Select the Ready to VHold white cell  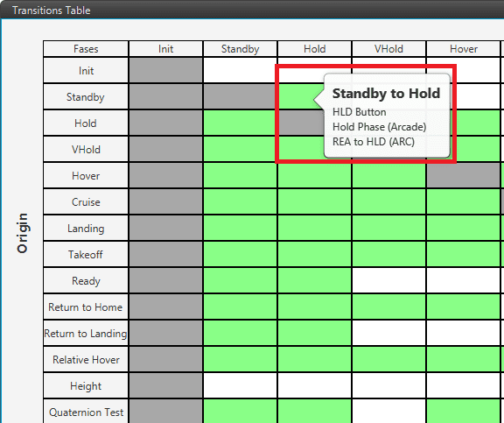pyautogui.click(x=388, y=281)
